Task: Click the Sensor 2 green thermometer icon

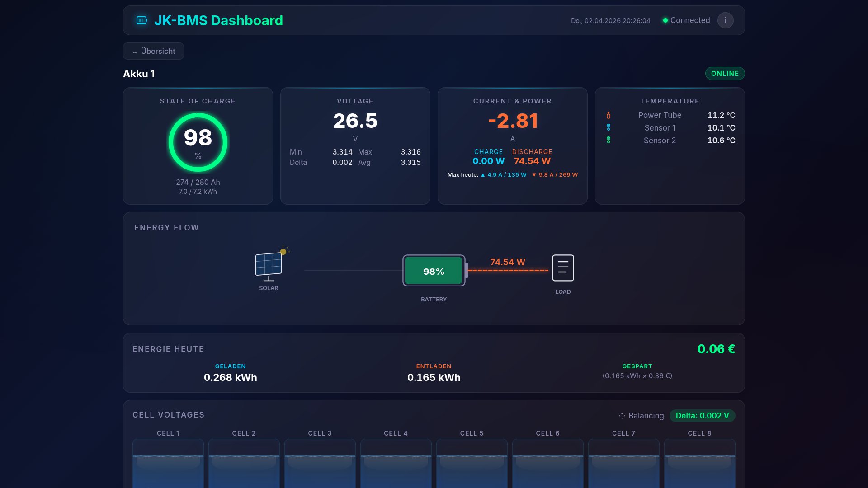Action: [609, 141]
